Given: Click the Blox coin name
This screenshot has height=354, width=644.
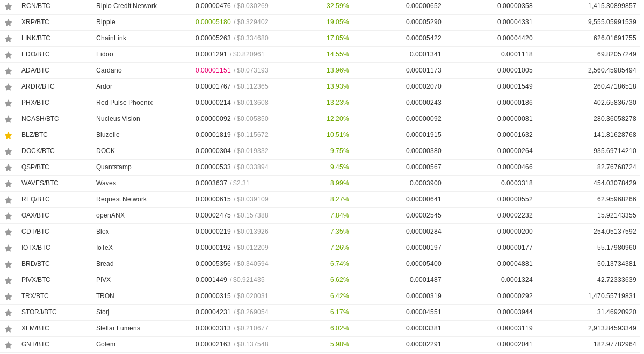Looking at the screenshot, I should point(103,232).
